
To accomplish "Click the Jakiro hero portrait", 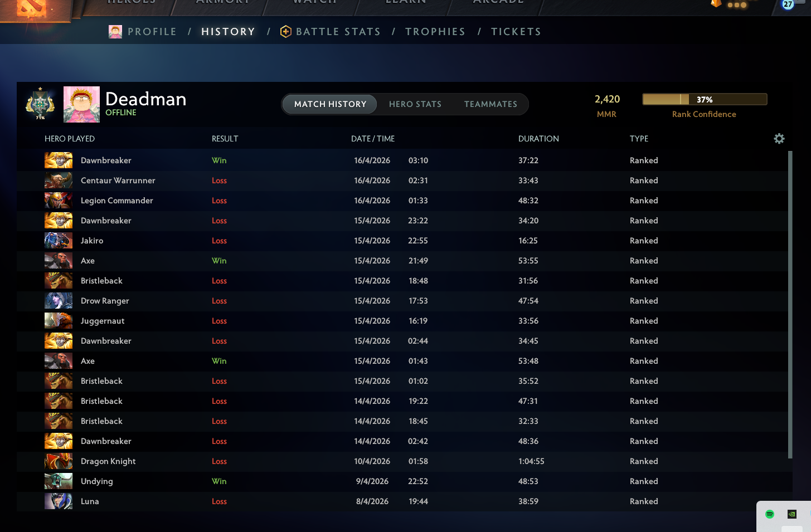I will pyautogui.click(x=59, y=241).
